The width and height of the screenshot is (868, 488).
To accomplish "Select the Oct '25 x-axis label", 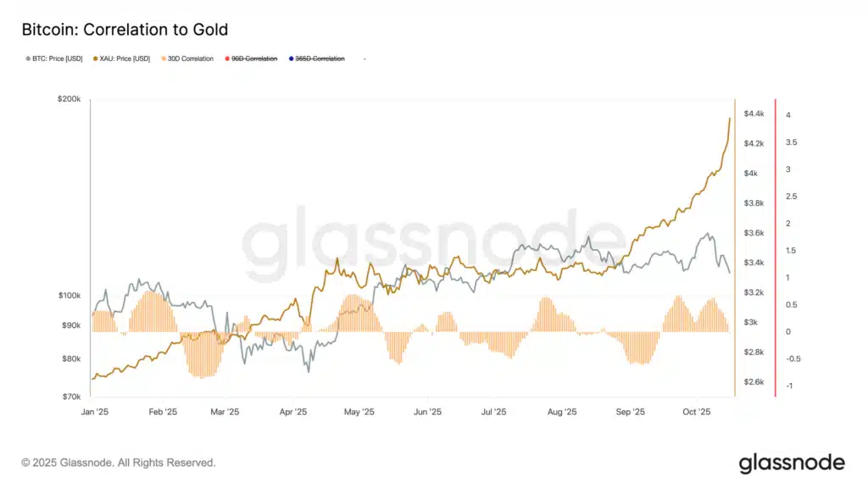I will pyautogui.click(x=695, y=412).
